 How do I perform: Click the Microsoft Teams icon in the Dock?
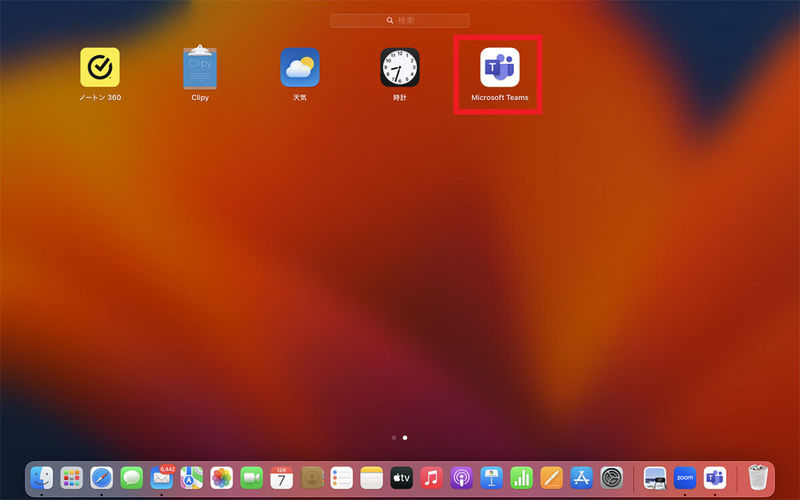pyautogui.click(x=715, y=478)
